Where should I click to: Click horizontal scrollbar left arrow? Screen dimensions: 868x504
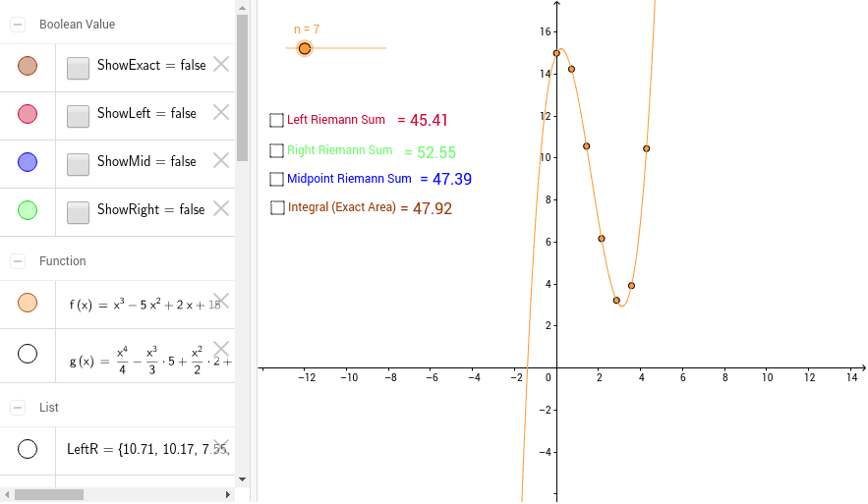coord(7,494)
